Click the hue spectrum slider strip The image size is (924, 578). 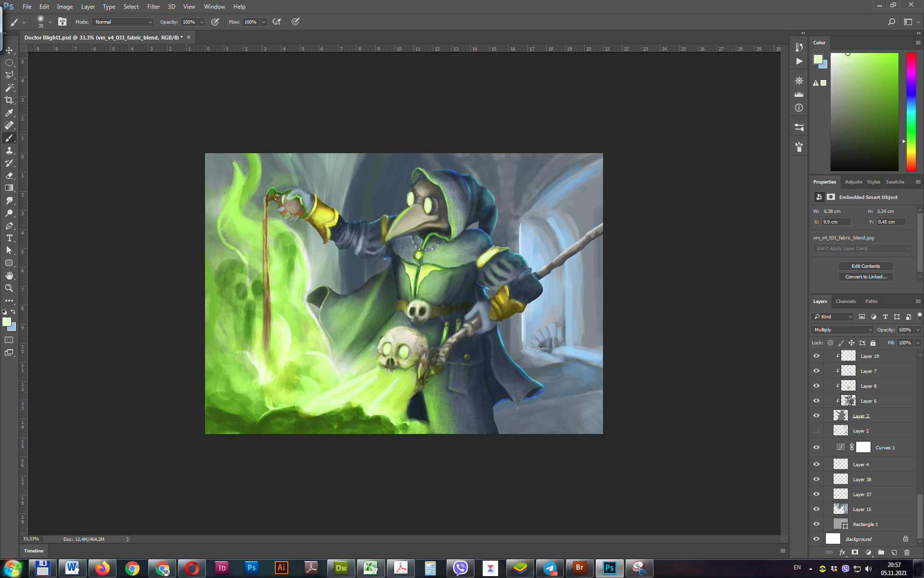(x=911, y=112)
